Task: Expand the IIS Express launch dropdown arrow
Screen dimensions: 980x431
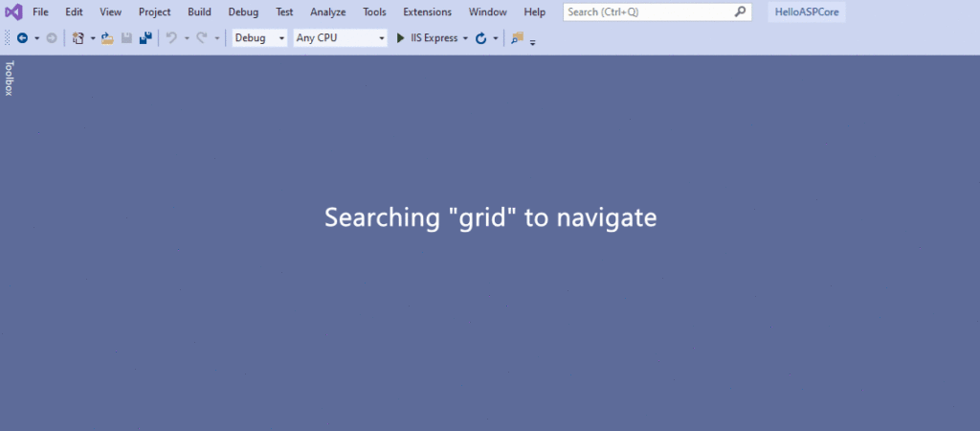Action: [x=466, y=38]
